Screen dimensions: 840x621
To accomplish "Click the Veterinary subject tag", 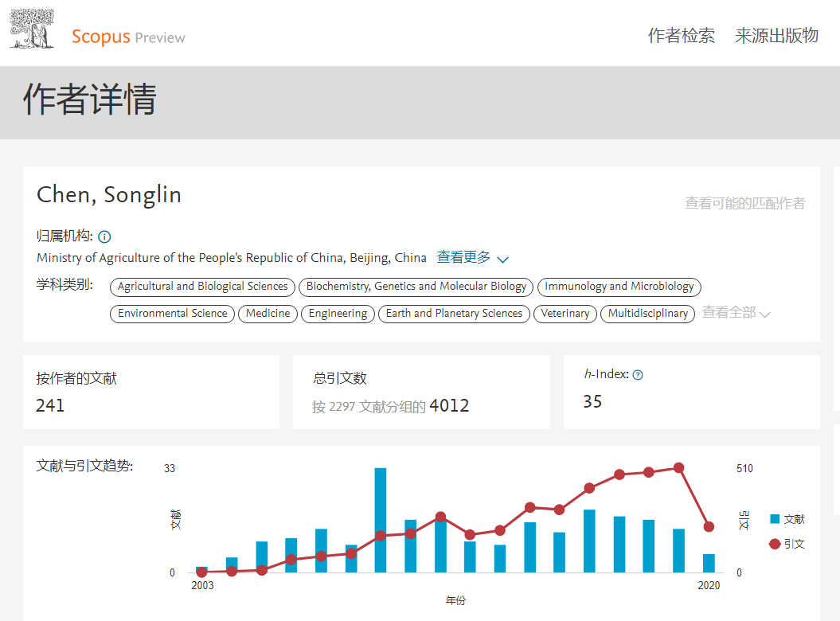I will pos(565,314).
